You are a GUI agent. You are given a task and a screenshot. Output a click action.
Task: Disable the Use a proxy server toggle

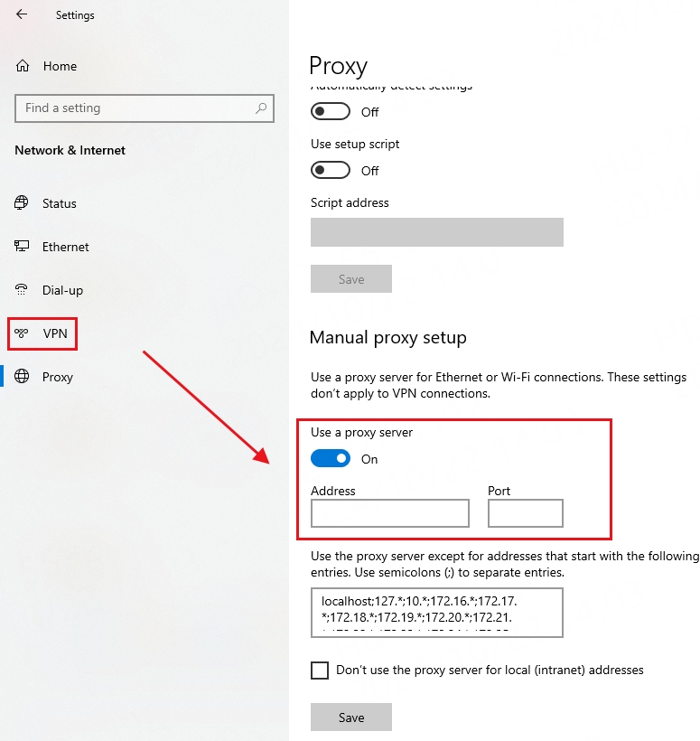click(331, 459)
